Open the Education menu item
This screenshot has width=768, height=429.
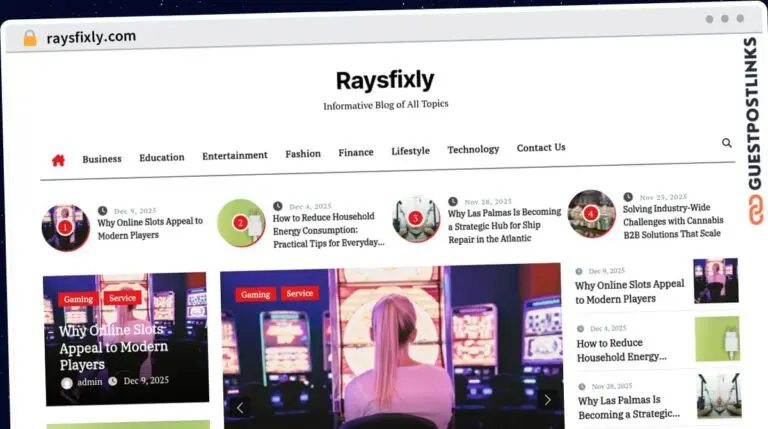[x=162, y=157]
